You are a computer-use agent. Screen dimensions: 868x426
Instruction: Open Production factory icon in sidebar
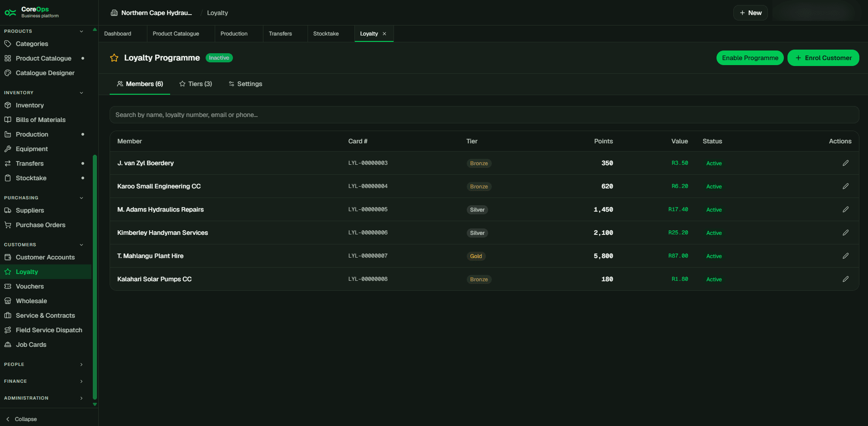8,134
